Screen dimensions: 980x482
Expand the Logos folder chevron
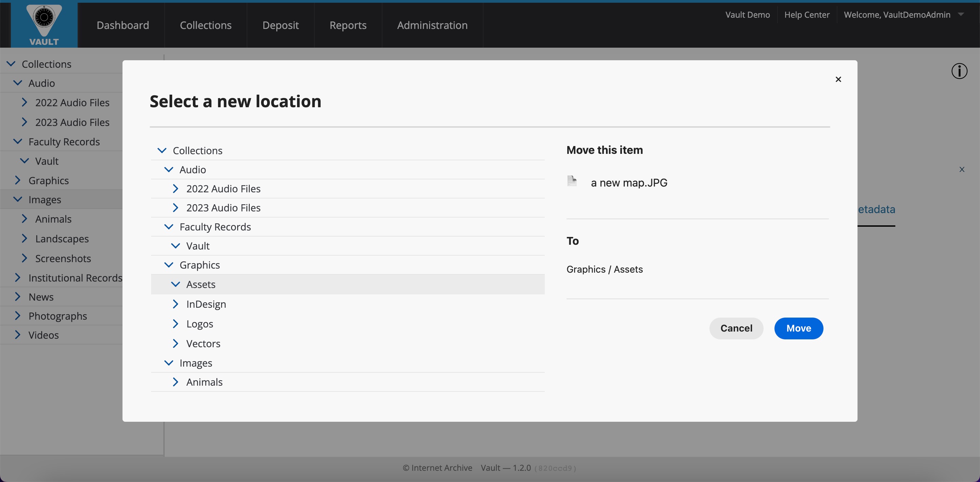175,324
